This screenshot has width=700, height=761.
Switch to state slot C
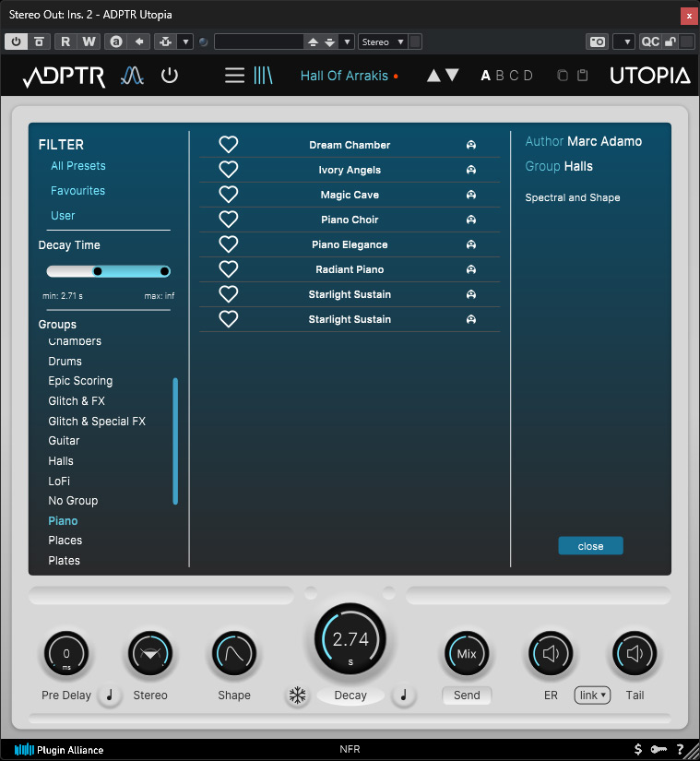[x=514, y=76]
